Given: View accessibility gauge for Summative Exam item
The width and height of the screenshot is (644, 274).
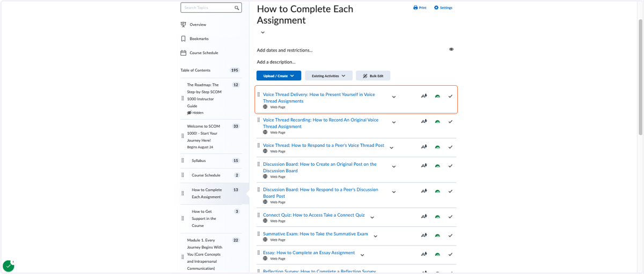Looking at the screenshot, I should (x=437, y=235).
